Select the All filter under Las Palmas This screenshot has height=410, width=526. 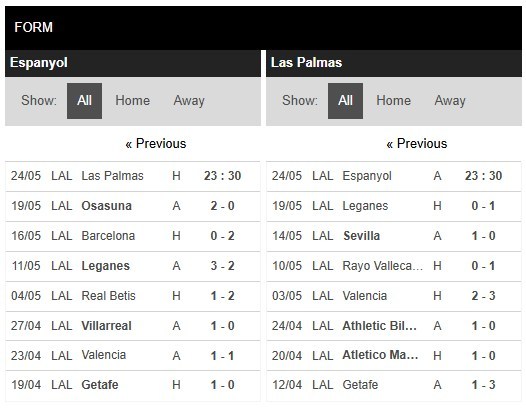345,101
